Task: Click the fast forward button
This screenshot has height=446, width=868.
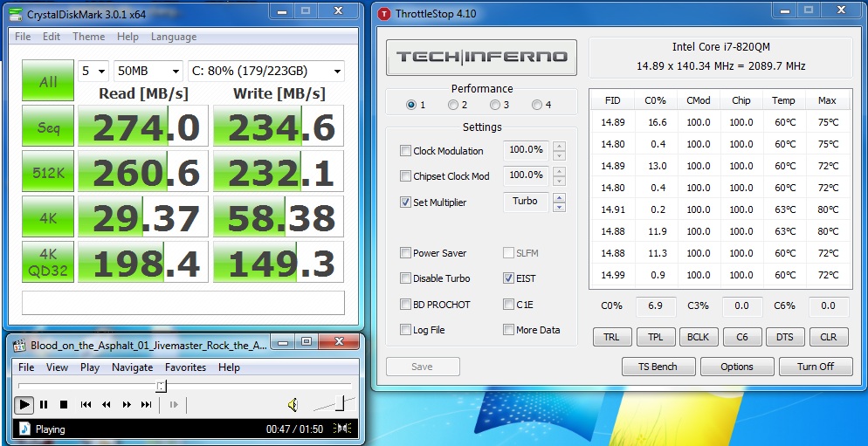Action: click(x=127, y=404)
